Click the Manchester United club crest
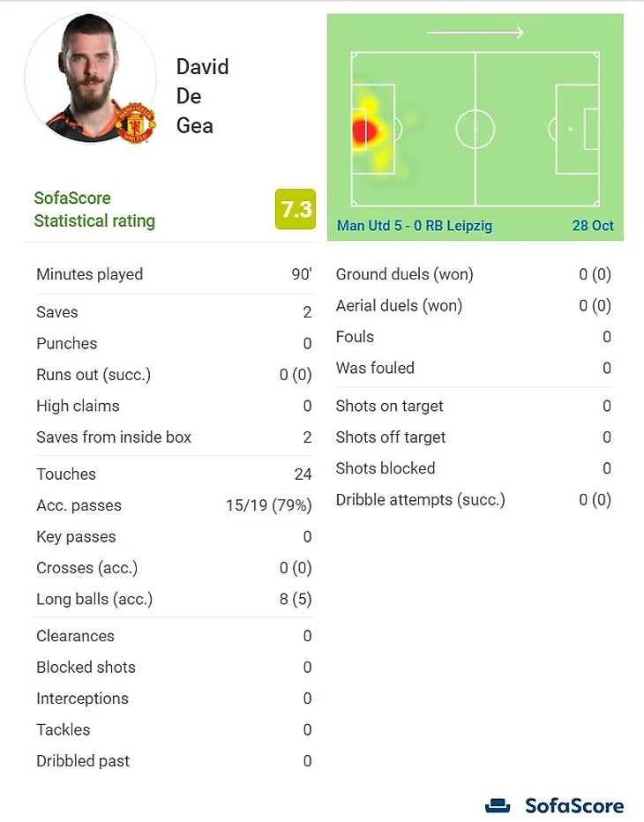This screenshot has height=822, width=644. click(x=136, y=123)
